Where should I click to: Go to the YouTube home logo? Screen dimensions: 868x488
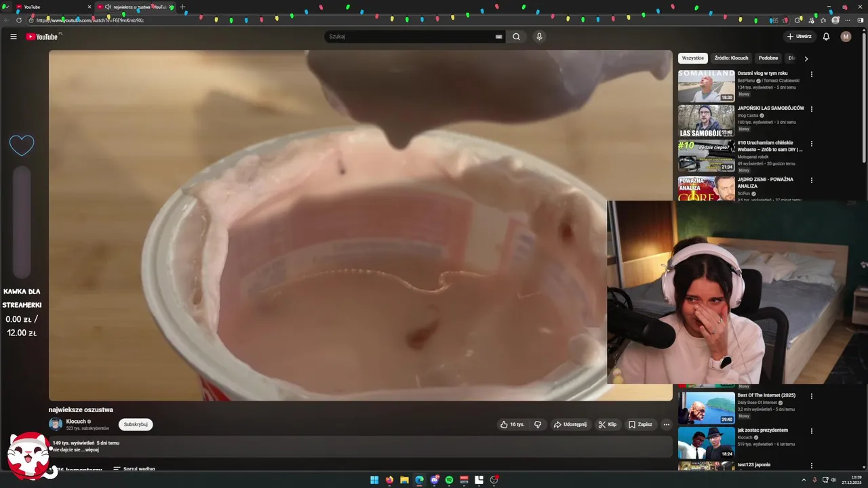(x=42, y=37)
